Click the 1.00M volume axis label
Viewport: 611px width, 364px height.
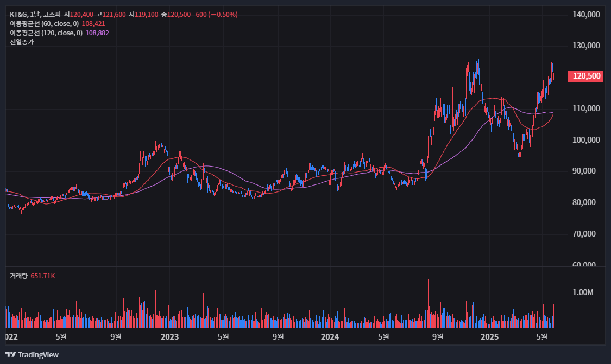pyautogui.click(x=583, y=292)
